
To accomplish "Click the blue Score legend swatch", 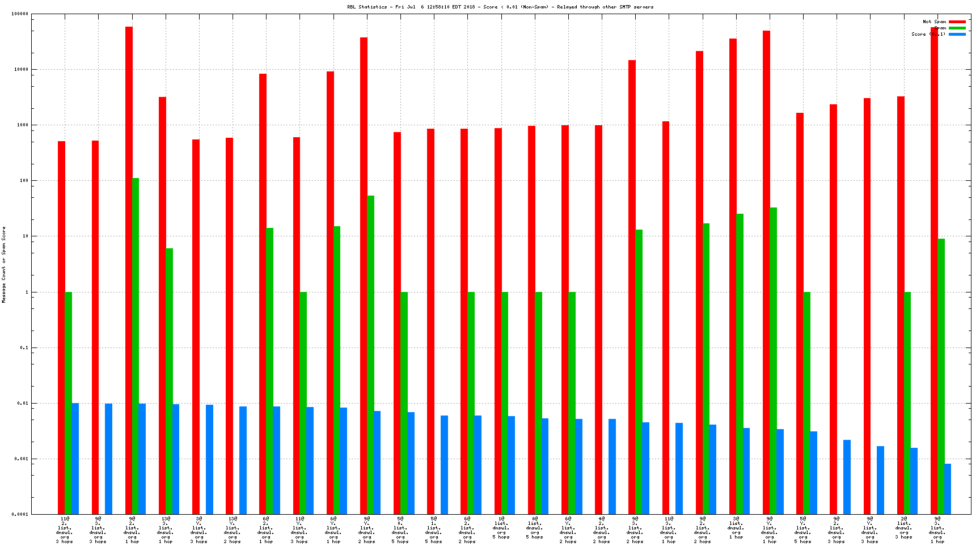I will [957, 35].
